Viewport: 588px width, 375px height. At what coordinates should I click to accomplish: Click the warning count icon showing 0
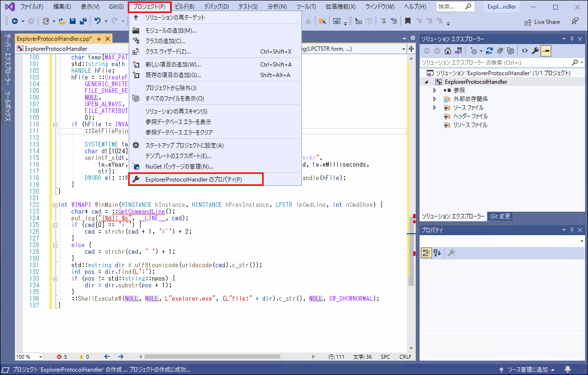point(81,357)
